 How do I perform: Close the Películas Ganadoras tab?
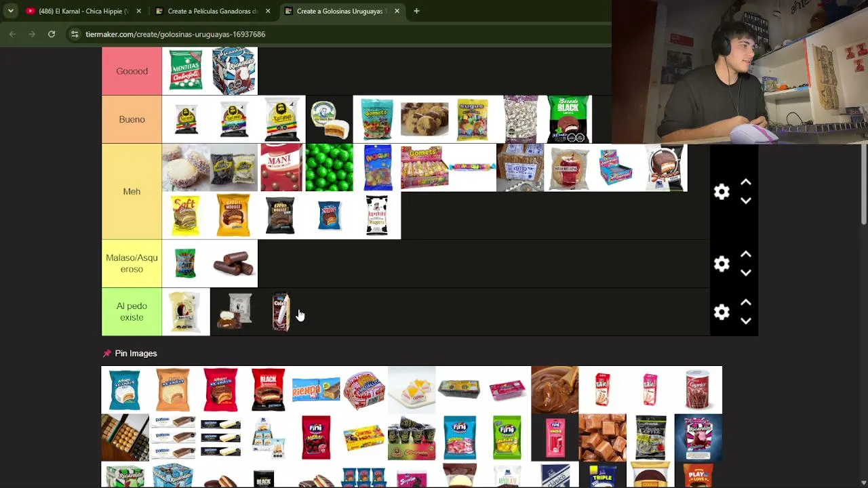point(268,11)
